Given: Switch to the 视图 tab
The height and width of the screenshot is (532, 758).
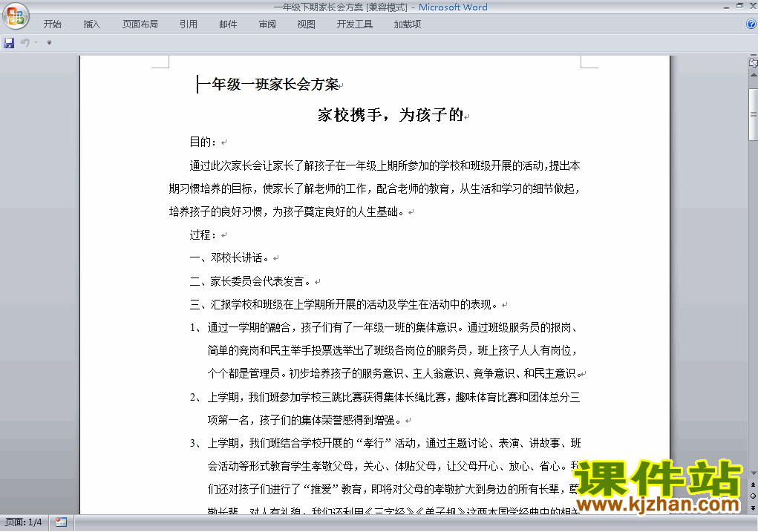Looking at the screenshot, I should coord(307,24).
